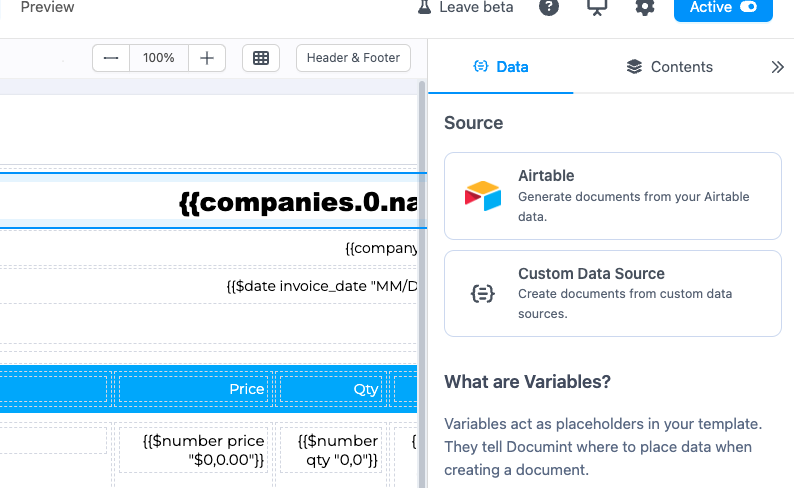Click the 100% zoom level field

158,58
